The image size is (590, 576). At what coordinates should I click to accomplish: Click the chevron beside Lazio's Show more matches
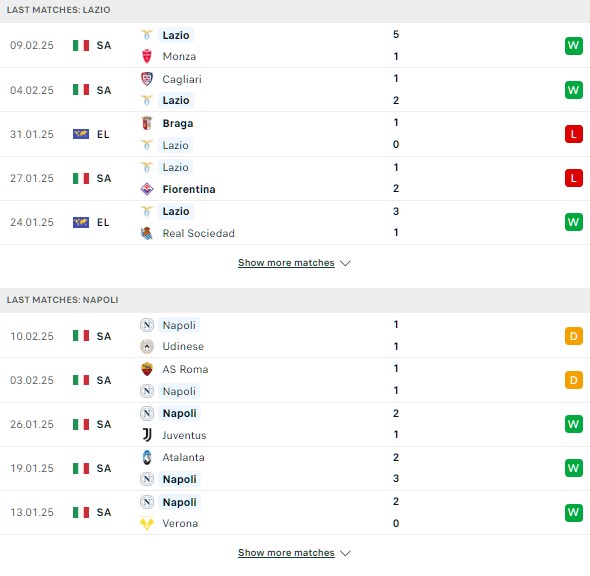(x=345, y=263)
